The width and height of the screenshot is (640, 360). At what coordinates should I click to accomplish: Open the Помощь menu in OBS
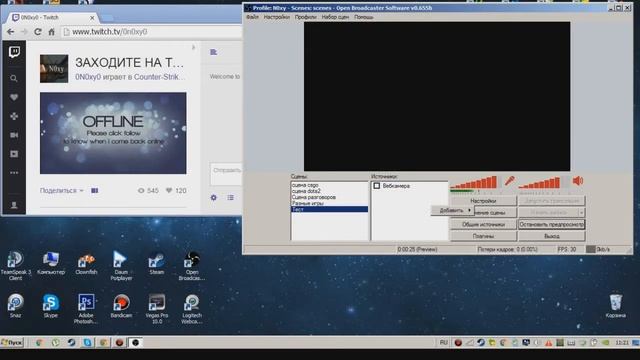(363, 17)
